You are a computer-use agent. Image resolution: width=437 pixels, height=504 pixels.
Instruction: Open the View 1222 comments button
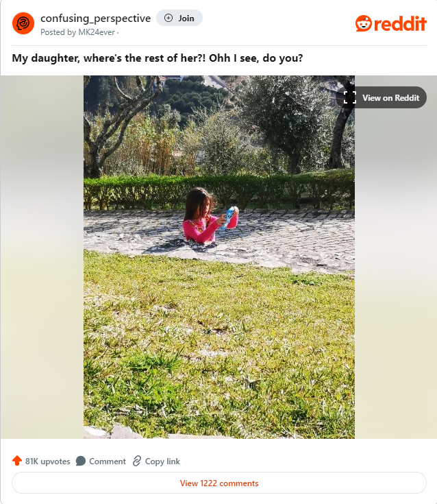click(219, 483)
